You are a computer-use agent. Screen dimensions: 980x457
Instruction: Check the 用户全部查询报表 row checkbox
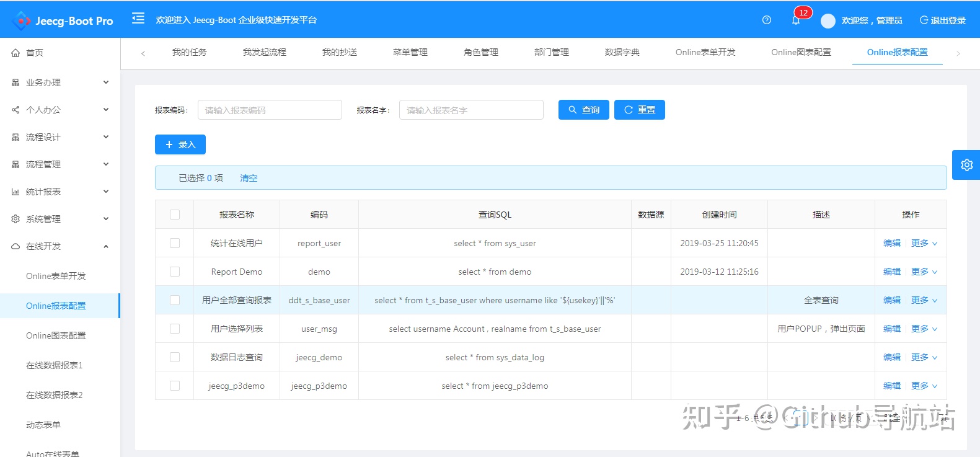tap(175, 300)
